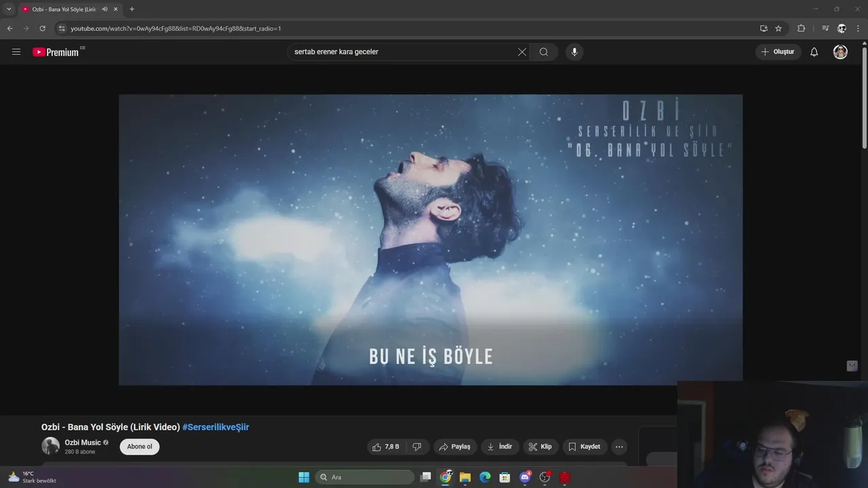
Task: Click the 280 B abone subscriber count
Action: pos(80,452)
